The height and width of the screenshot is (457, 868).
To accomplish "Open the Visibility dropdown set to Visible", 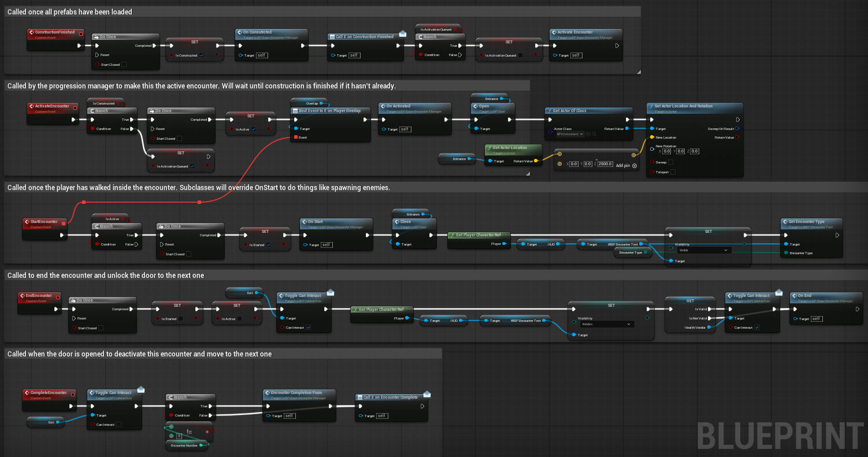I will (704, 250).
